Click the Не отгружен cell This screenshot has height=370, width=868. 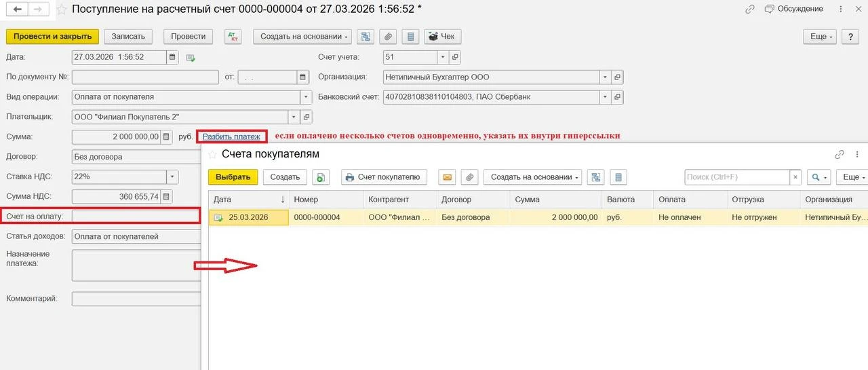point(763,217)
